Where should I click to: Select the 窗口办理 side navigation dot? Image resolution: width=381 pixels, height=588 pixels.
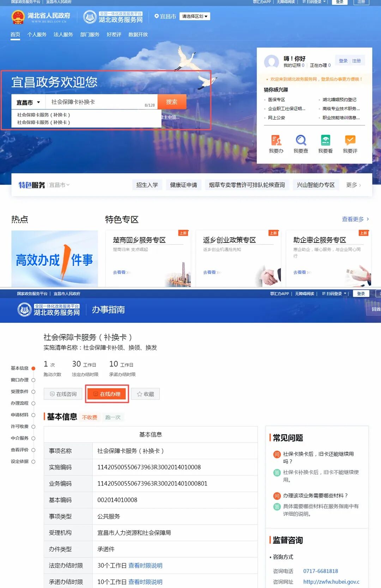pyautogui.click(x=34, y=380)
